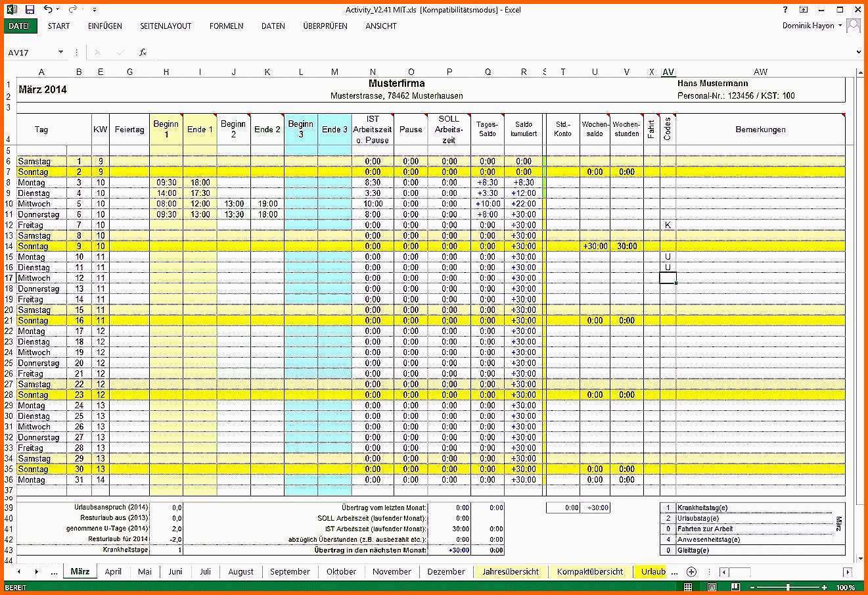Expand the collapsed ribbon chevron
Viewport: 868px width, 595px height.
(x=858, y=52)
